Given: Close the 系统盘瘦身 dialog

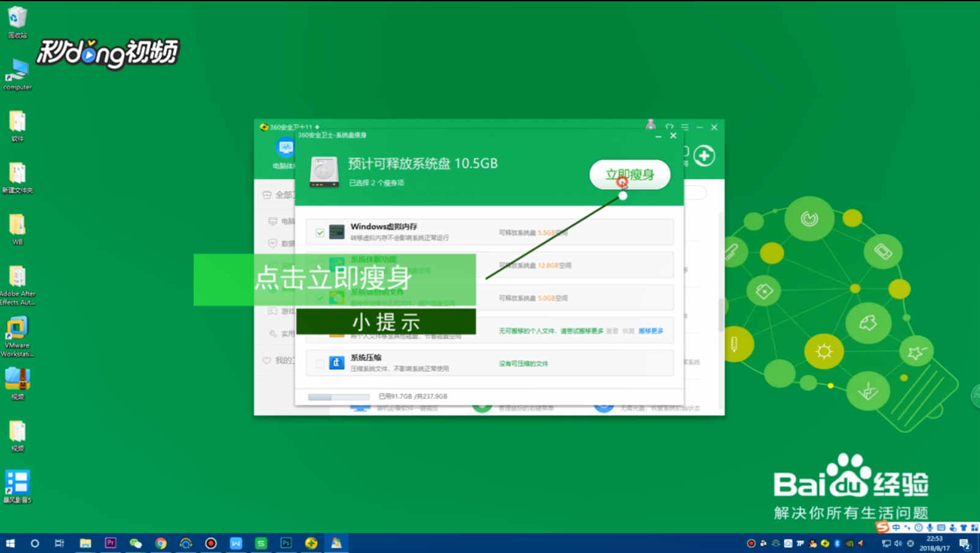Looking at the screenshot, I should 673,136.
